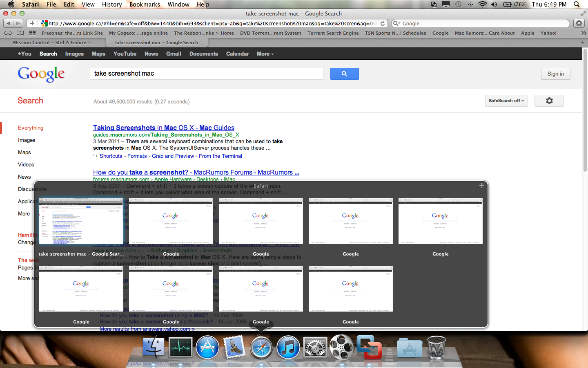This screenshot has height=368, width=588.
Task: Expand the More dropdown in Google bar
Action: tap(265, 54)
